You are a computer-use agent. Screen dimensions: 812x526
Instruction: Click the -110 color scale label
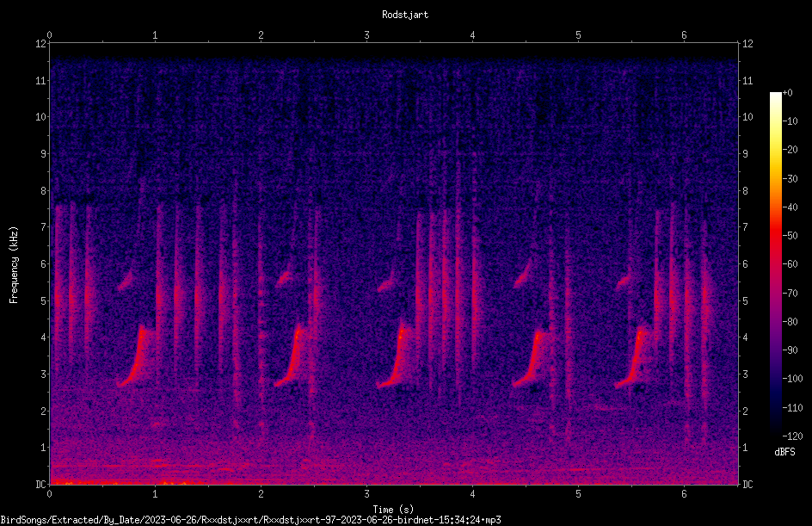(793, 408)
